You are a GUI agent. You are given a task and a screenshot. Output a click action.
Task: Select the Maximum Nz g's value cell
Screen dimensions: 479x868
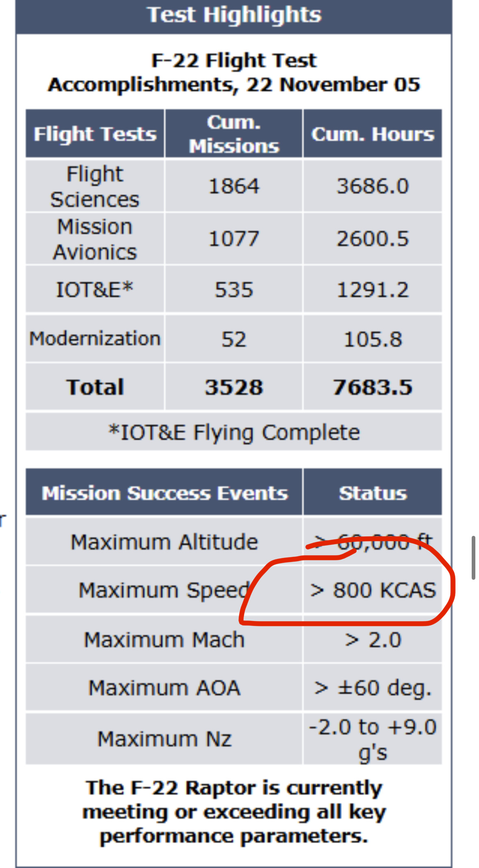[x=372, y=739]
